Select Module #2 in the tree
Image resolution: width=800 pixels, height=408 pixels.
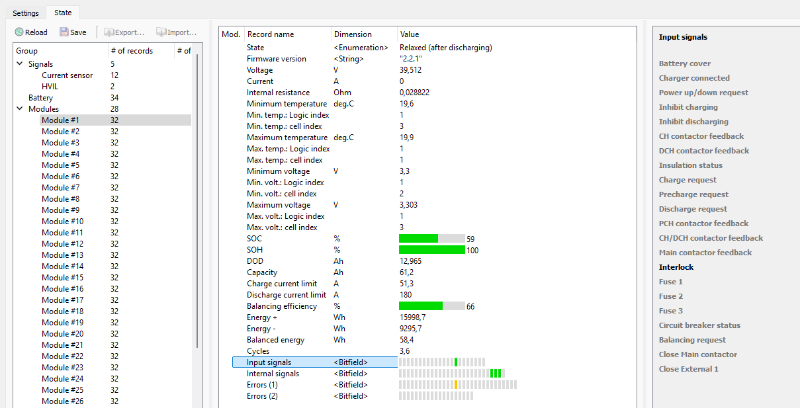(x=60, y=132)
